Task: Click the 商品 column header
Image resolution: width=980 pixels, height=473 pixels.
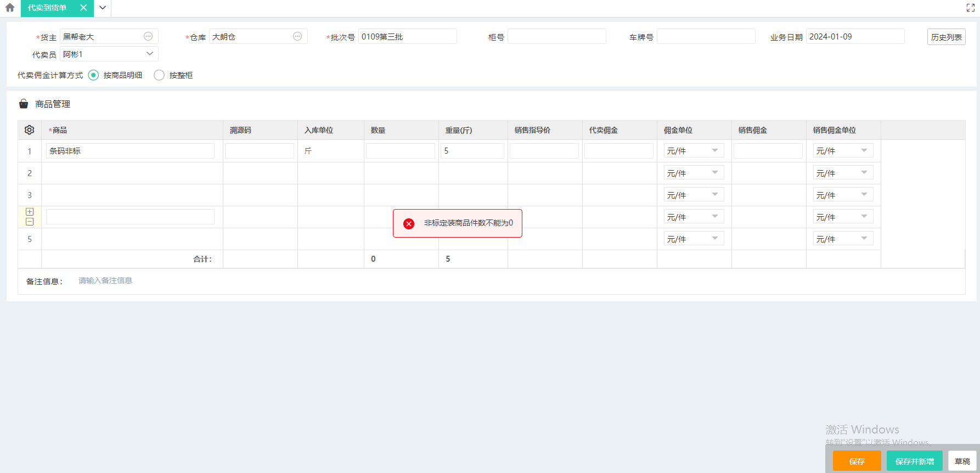Action: tap(132, 130)
